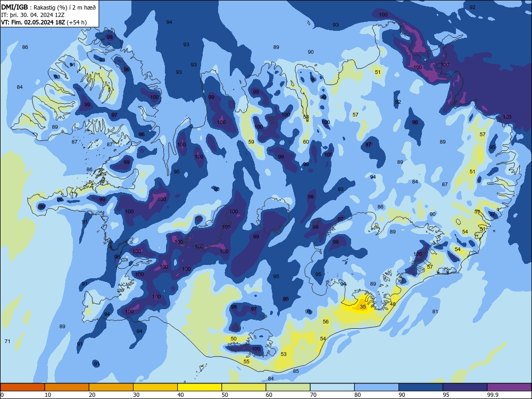Click the '20' legend tick label
This screenshot has width=532, height=399.
tap(92, 395)
